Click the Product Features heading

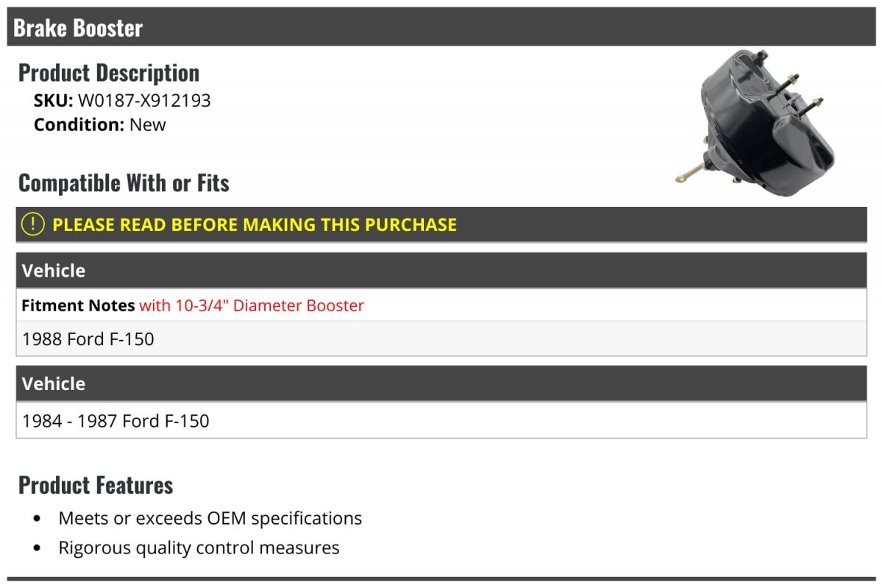pyautogui.click(x=96, y=485)
